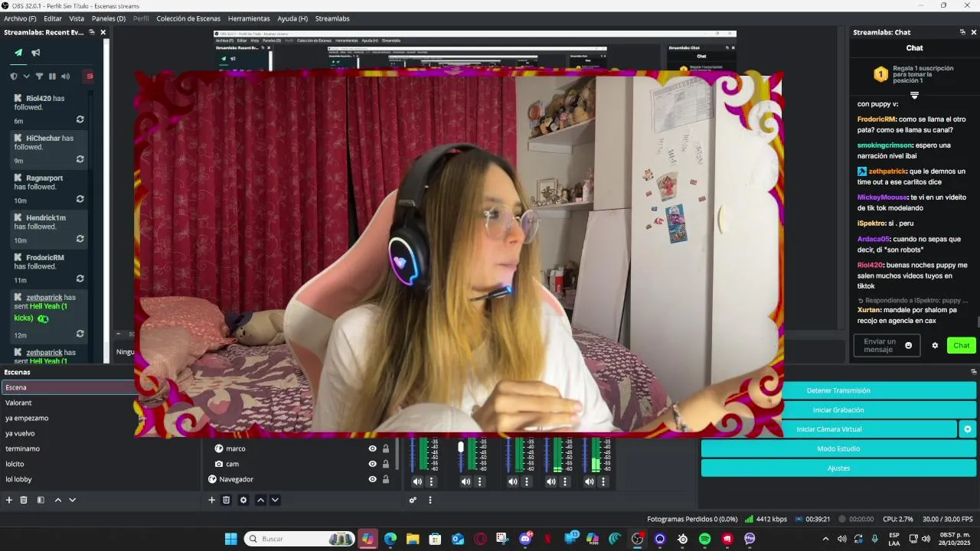Image resolution: width=980 pixels, height=551 pixels.
Task: Click Iniciar Cámara Virtual
Action: coord(829,429)
